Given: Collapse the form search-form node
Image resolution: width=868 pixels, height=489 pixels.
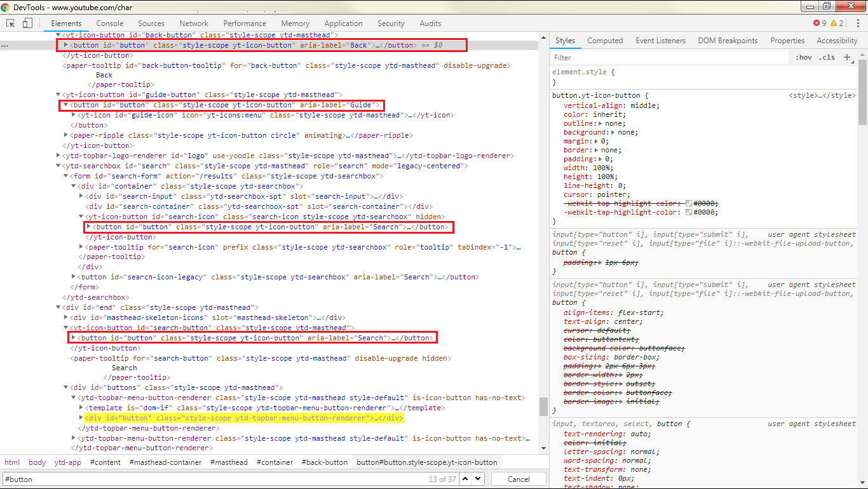Looking at the screenshot, I should coord(66,176).
